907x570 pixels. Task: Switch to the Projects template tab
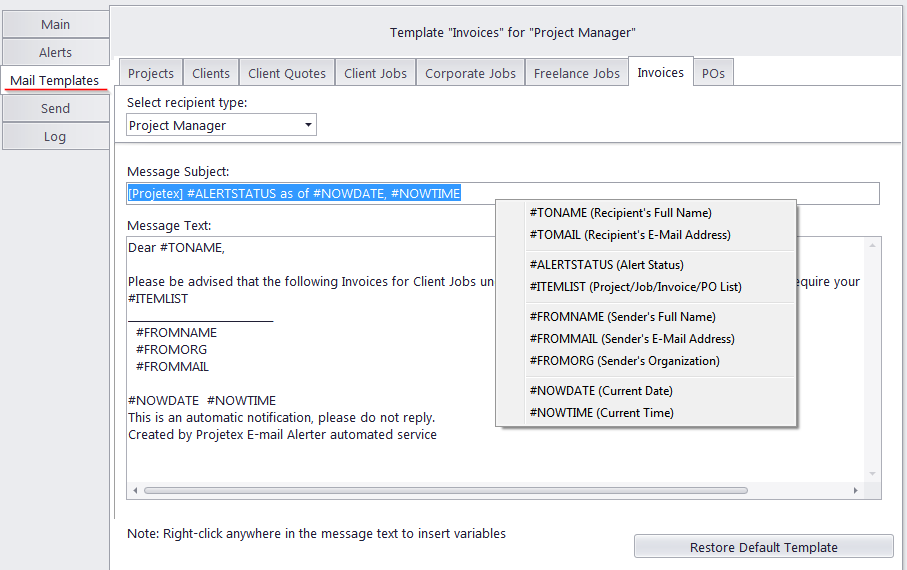[x=151, y=73]
